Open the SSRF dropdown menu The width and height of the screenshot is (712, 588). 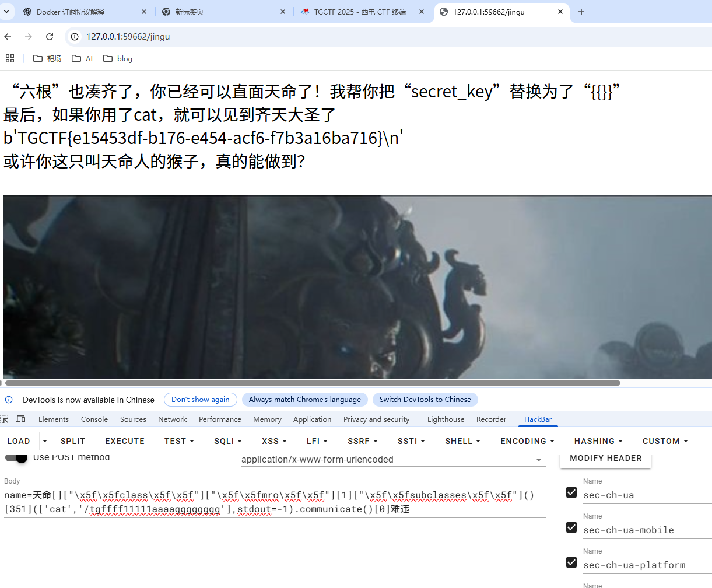coord(363,441)
